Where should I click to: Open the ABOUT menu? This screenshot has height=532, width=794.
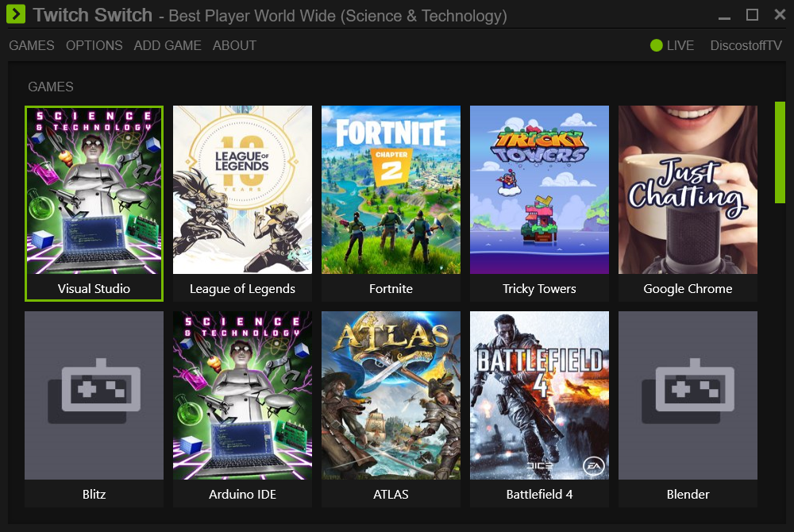[234, 45]
